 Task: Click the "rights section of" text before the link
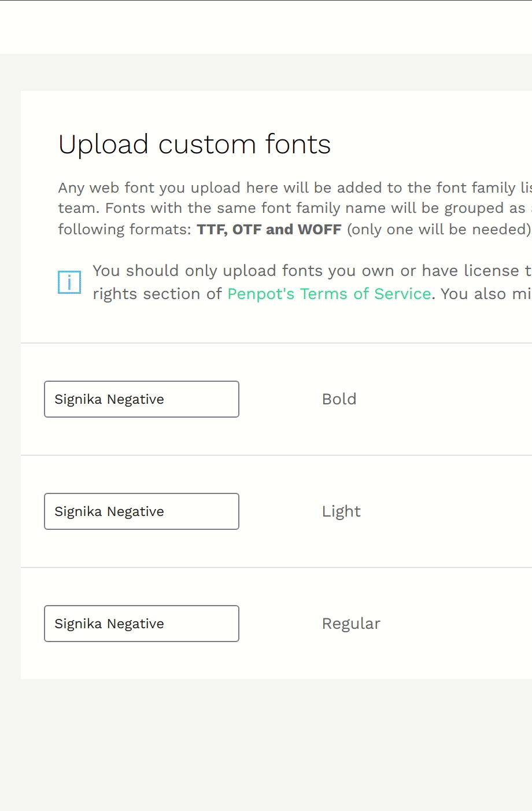tap(157, 294)
